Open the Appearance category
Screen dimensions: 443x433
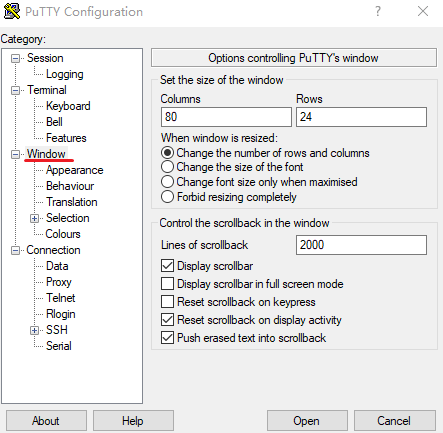click(x=74, y=170)
